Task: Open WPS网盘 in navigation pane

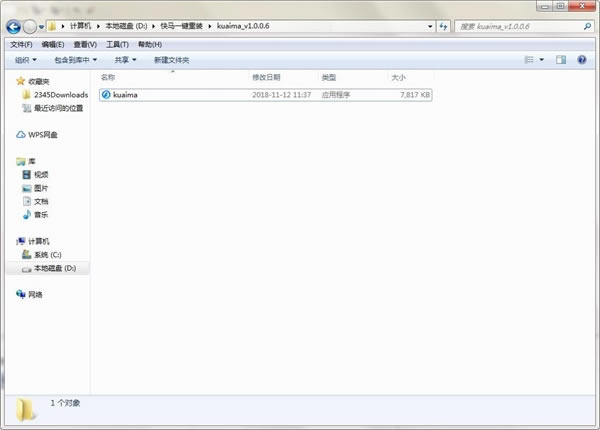Action: point(43,135)
